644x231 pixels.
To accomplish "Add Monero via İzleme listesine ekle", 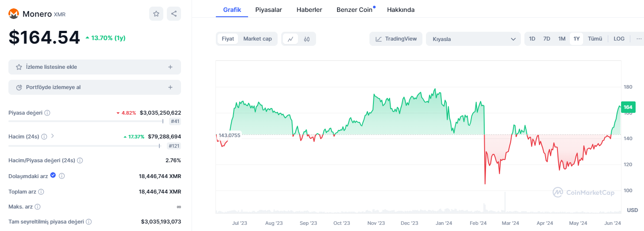I will pyautogui.click(x=94, y=67).
